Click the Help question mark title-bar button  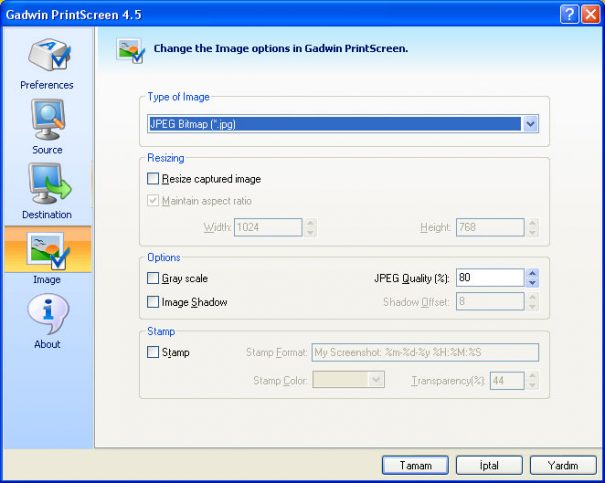pos(569,15)
